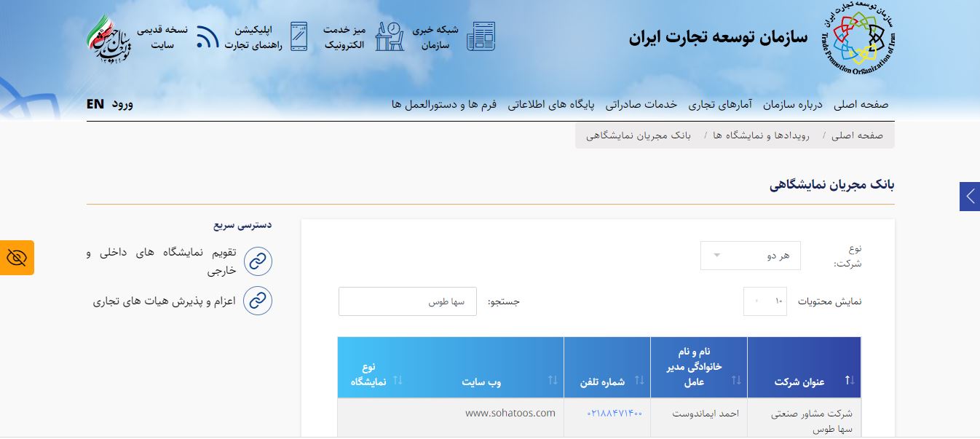Click the سازمان توسعه تجارت ایران title
Viewport: 980px width, 439px height.
[718, 38]
